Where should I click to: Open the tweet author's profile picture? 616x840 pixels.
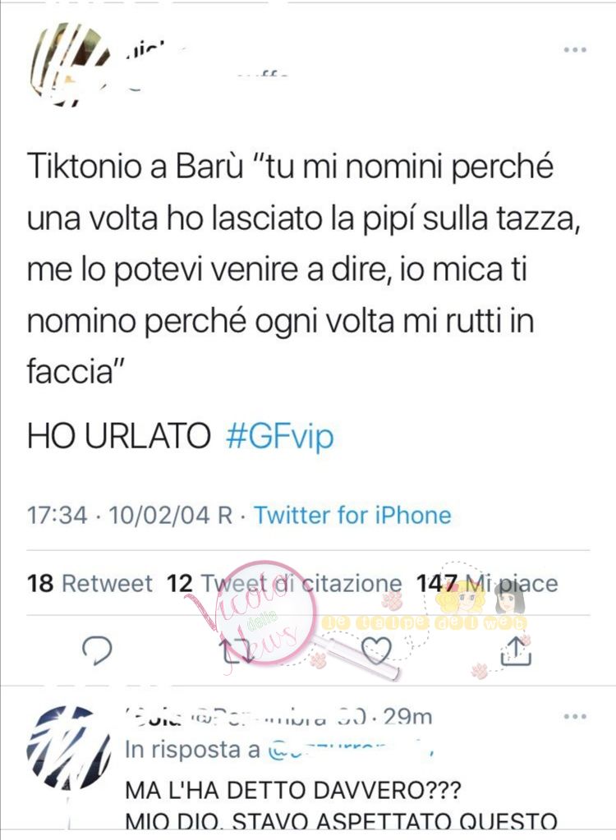click(68, 64)
